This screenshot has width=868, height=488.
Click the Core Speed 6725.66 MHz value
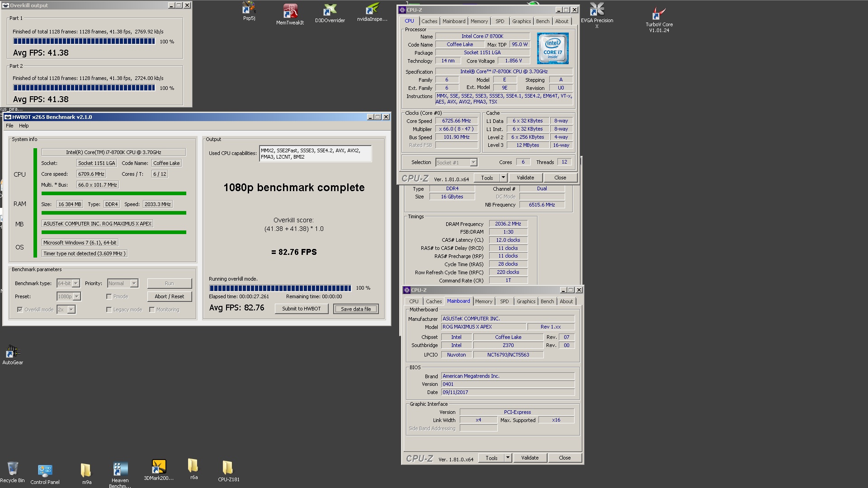(x=457, y=121)
